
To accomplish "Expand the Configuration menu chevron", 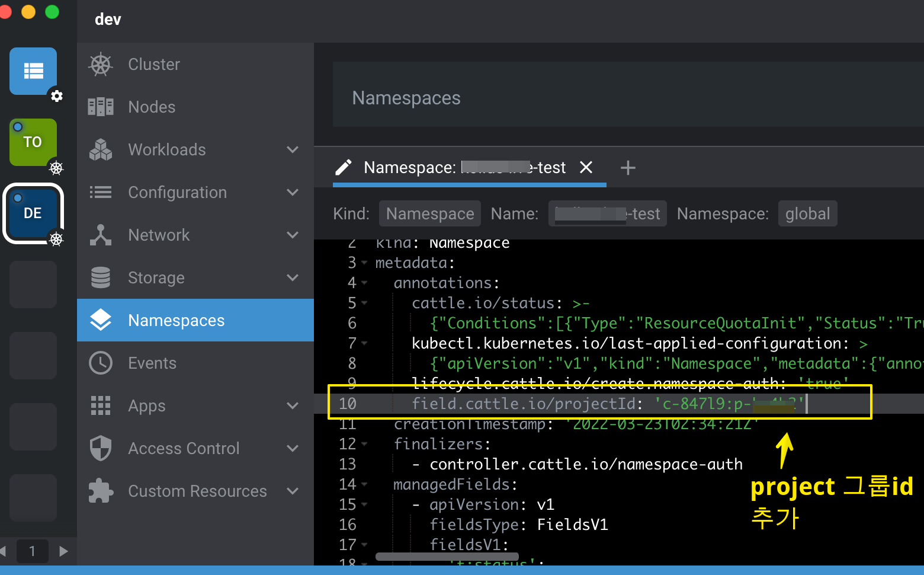I will pos(293,192).
